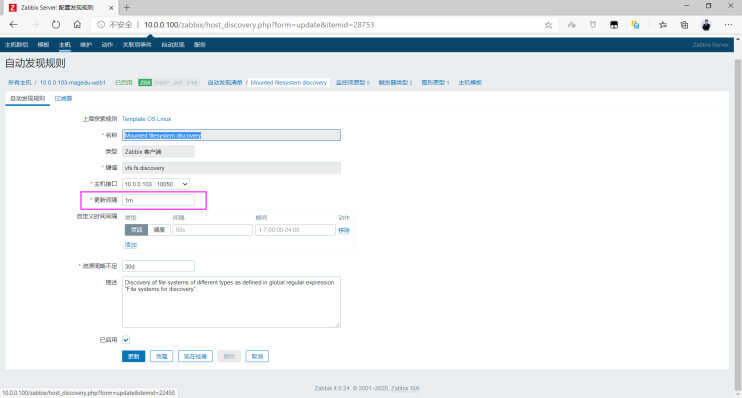Viewport: 742px width, 398px height.
Task: Select the 灵活 interval type toggle
Action: pos(136,230)
